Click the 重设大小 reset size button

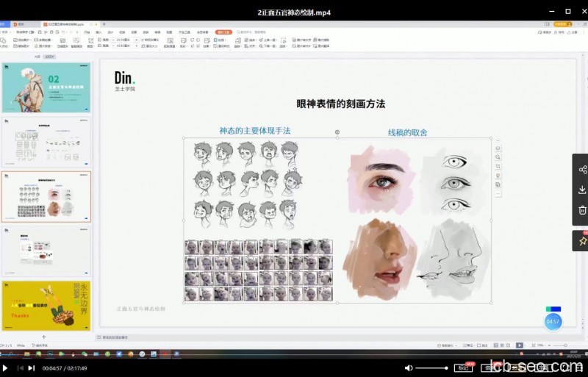(150, 46)
